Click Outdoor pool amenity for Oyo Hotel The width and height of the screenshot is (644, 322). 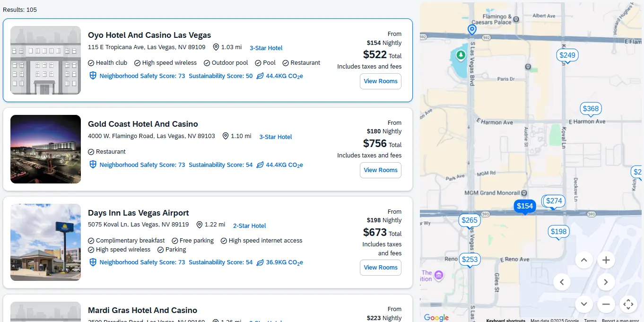[x=226, y=63]
